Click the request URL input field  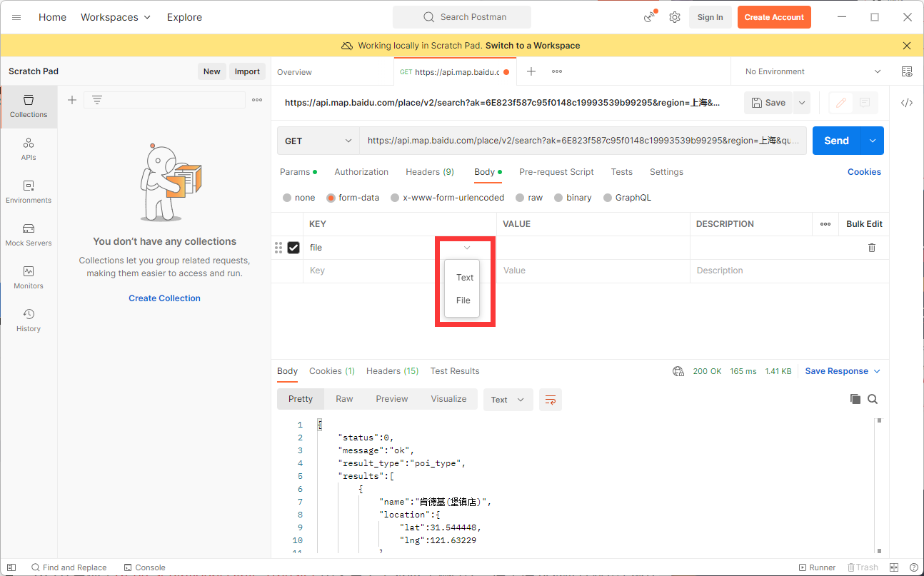(x=583, y=141)
